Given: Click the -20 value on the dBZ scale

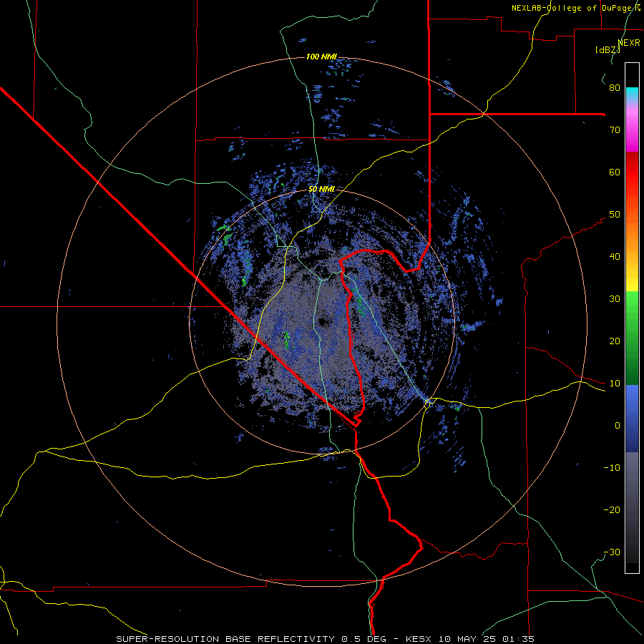Looking at the screenshot, I should click(x=612, y=510).
